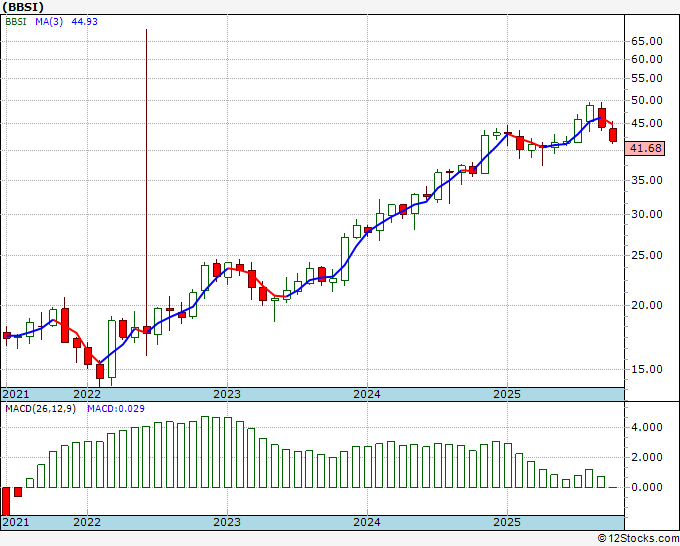Click the 45.00 price axis label
This screenshot has height=546, width=680.
(647, 124)
